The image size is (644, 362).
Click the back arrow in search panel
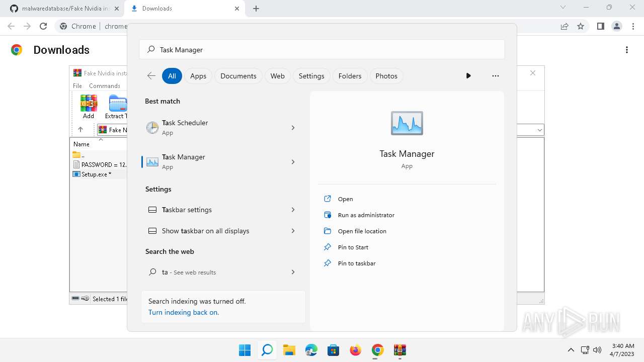click(x=151, y=76)
